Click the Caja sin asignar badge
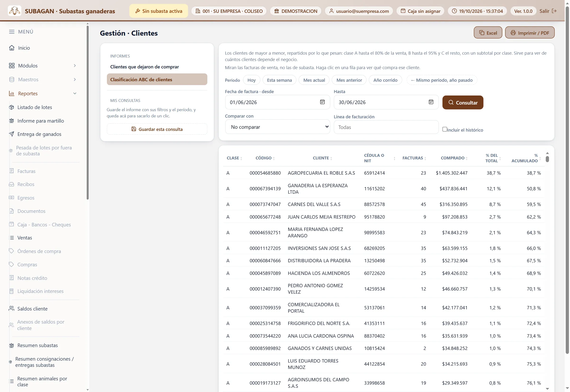570x392 pixels. (x=420, y=11)
